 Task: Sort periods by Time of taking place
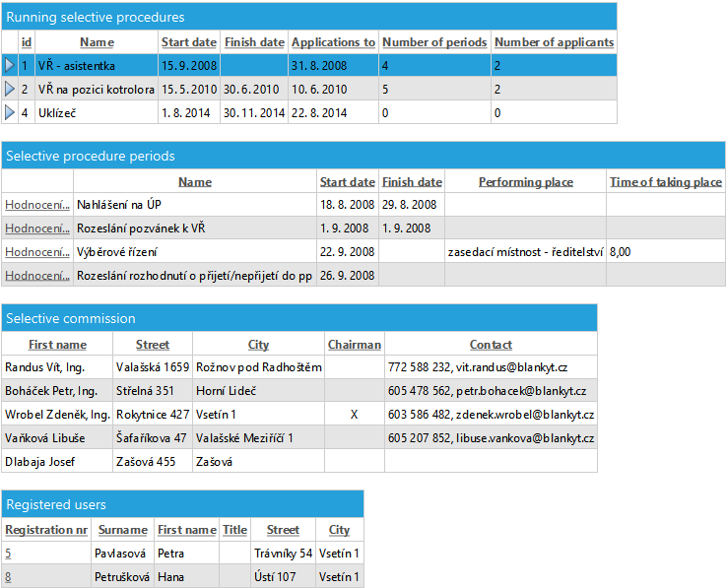pyautogui.click(x=665, y=182)
